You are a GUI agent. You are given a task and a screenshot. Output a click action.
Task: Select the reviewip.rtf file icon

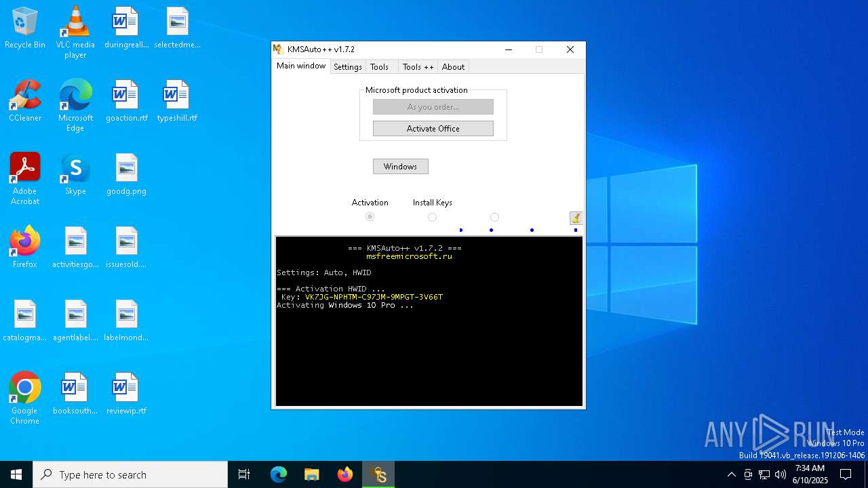point(126,394)
